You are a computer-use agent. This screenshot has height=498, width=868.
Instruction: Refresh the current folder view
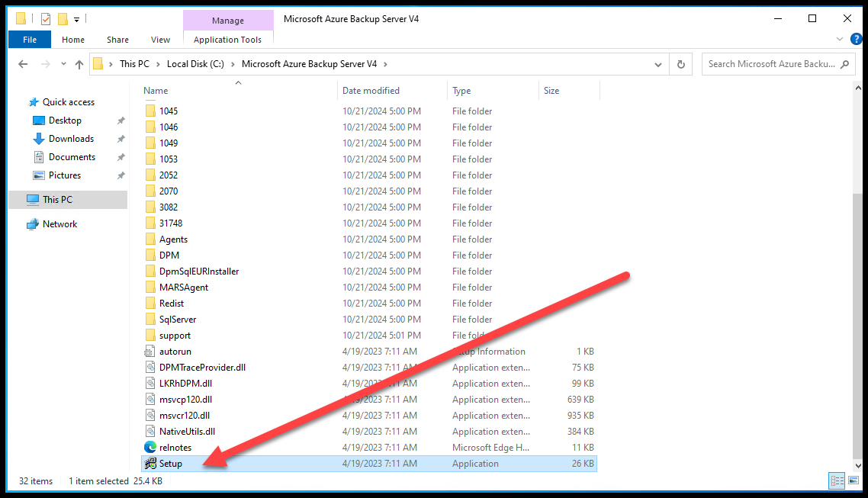click(681, 64)
